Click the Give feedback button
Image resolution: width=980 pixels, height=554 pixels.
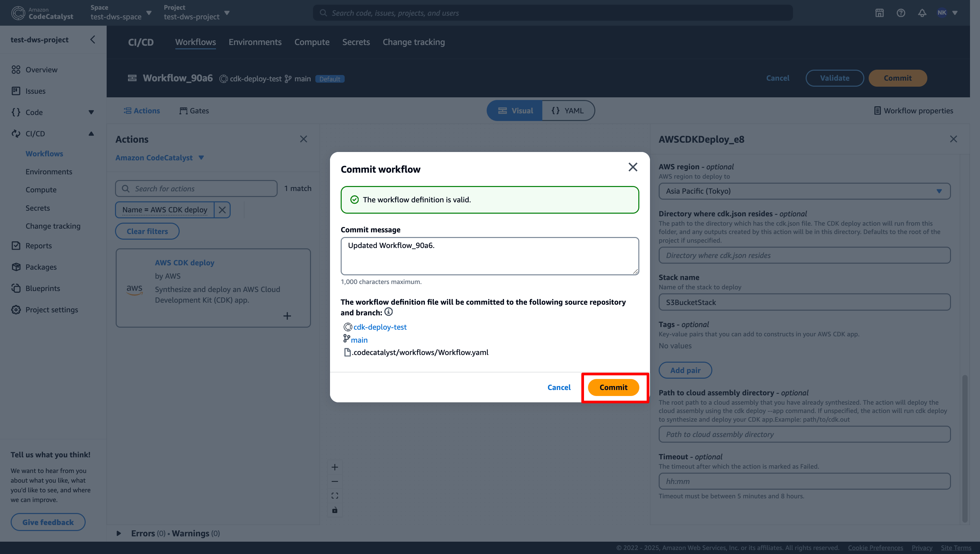[x=48, y=522]
